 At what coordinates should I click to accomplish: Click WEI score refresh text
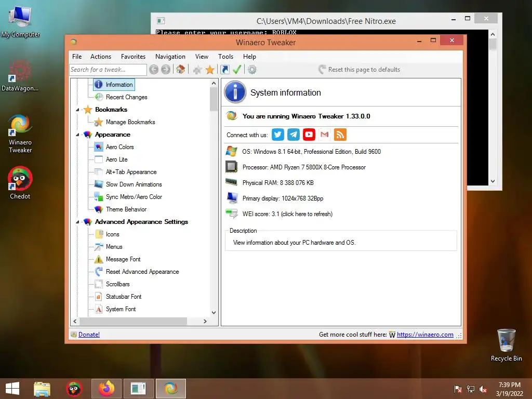click(x=287, y=214)
